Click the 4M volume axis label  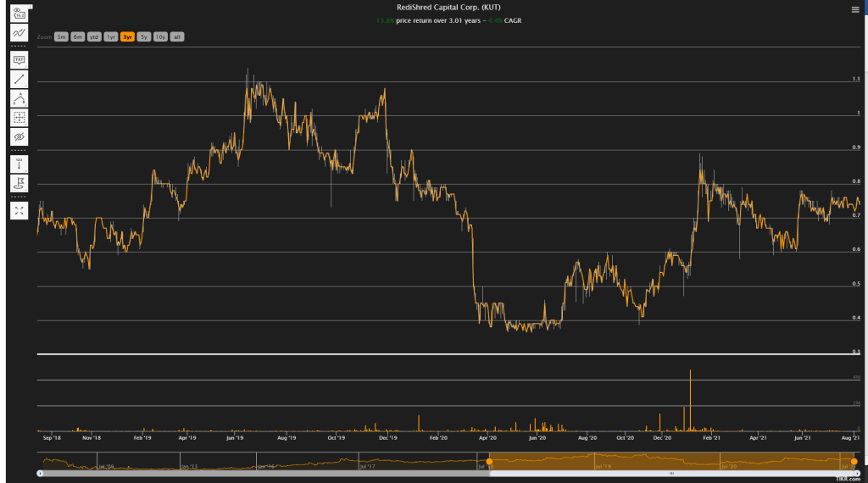(x=857, y=377)
